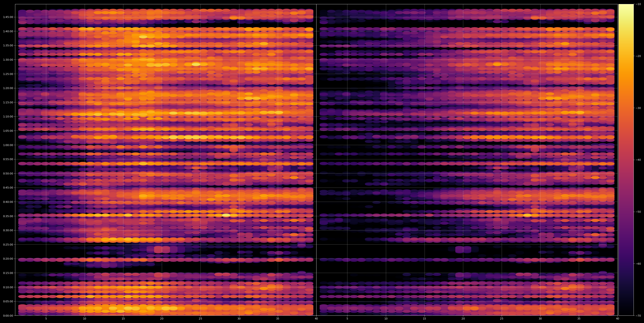Click the −30 colorbar tick label

pos(638,108)
